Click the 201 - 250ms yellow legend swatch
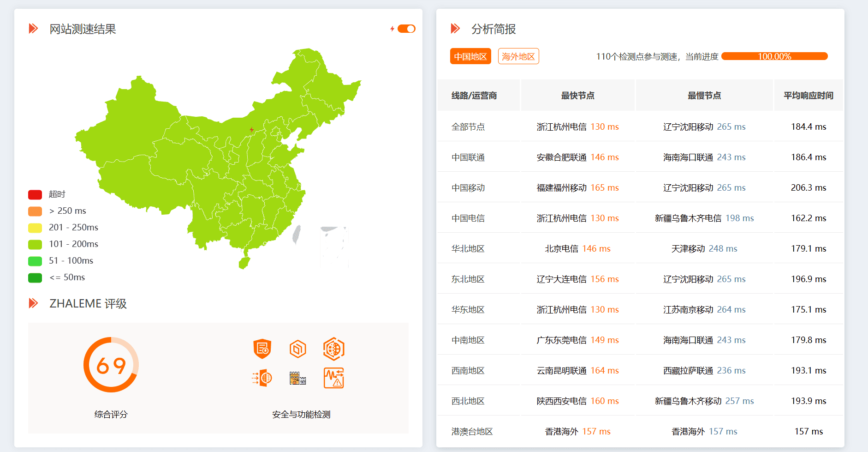Viewport: 868px width, 452px height. 35,228
